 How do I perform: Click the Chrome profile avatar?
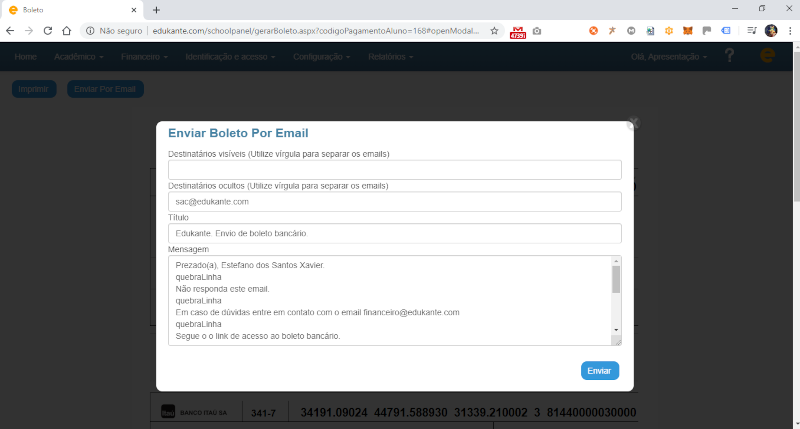pyautogui.click(x=771, y=31)
